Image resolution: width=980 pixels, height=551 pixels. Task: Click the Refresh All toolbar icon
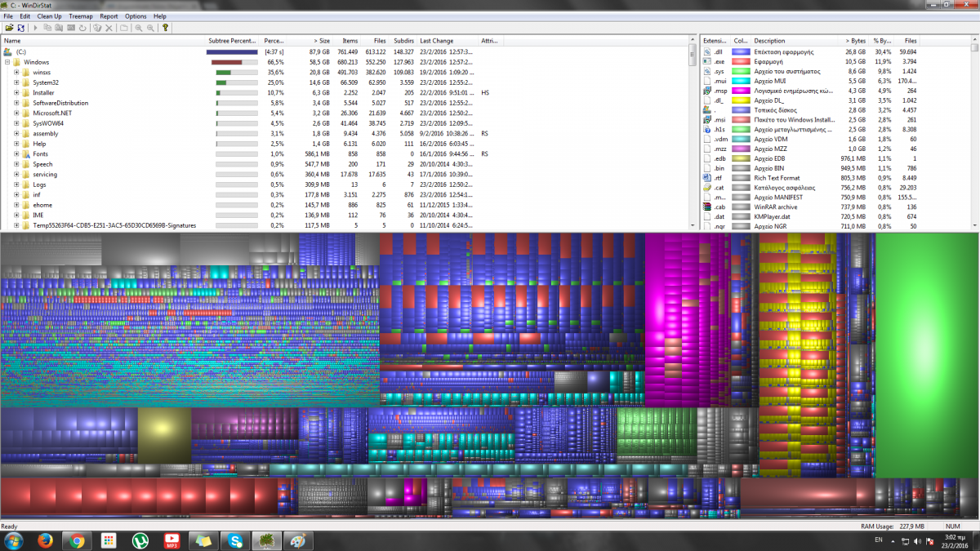[x=20, y=28]
